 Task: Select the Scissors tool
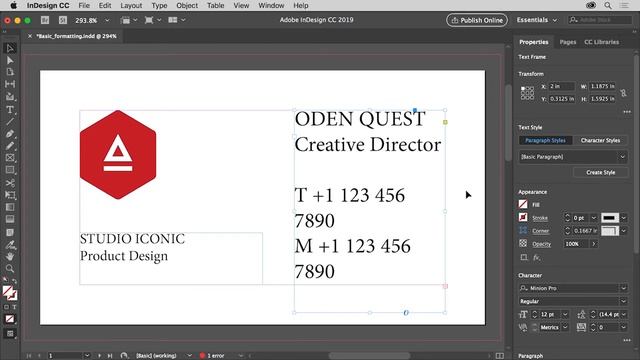[x=10, y=183]
